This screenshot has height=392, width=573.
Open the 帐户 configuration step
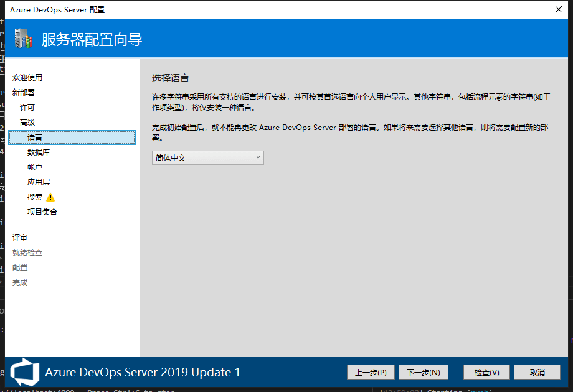click(x=35, y=167)
